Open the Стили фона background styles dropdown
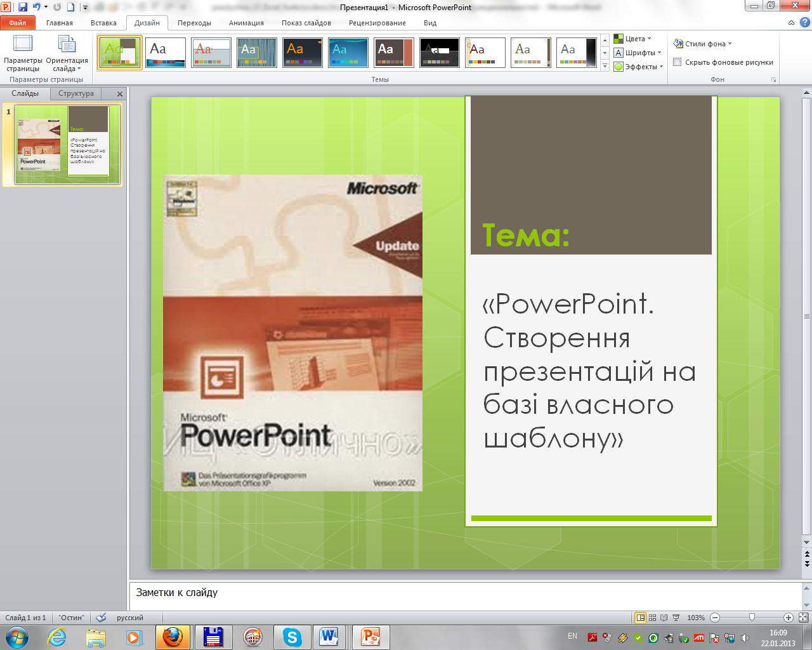Image resolution: width=812 pixels, height=650 pixels. click(702, 44)
